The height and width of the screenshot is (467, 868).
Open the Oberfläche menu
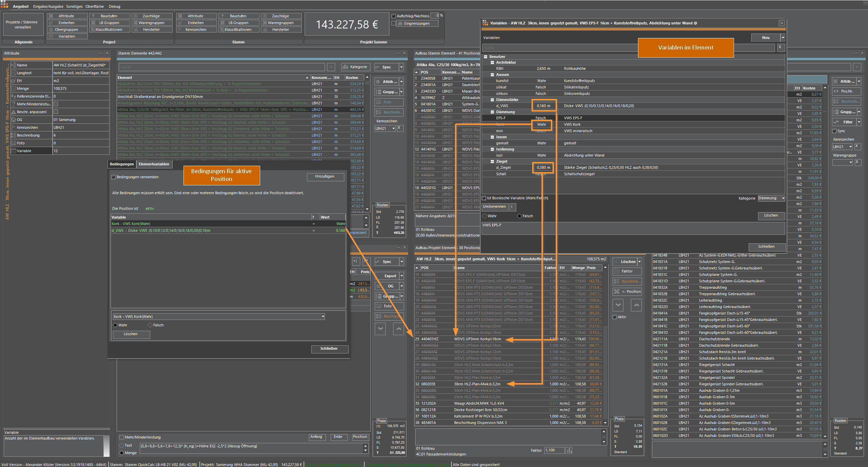point(94,6)
